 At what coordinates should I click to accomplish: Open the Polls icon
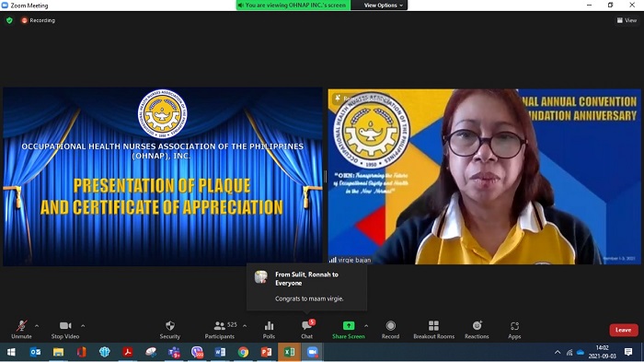pyautogui.click(x=269, y=330)
